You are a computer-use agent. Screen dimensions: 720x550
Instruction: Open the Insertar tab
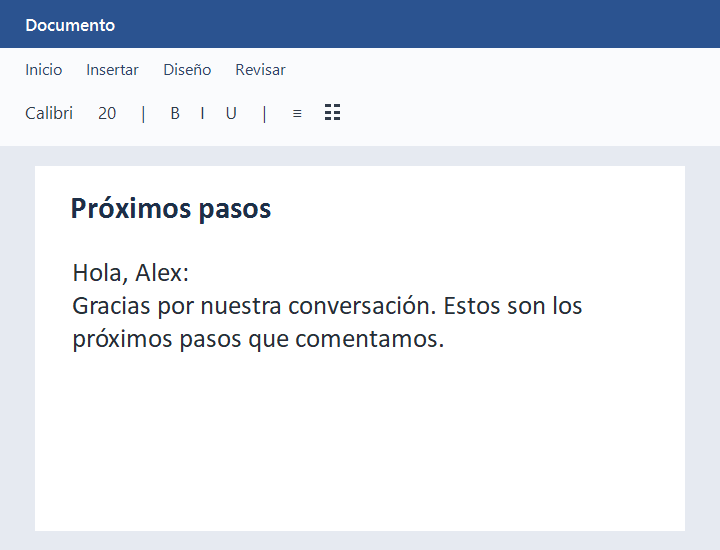point(112,70)
